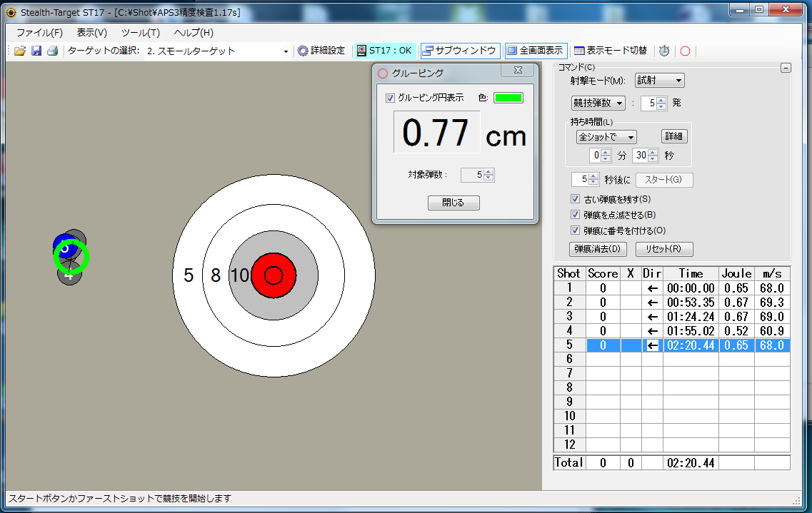Open the ファイル(F) menu
812x513 pixels.
39,32
